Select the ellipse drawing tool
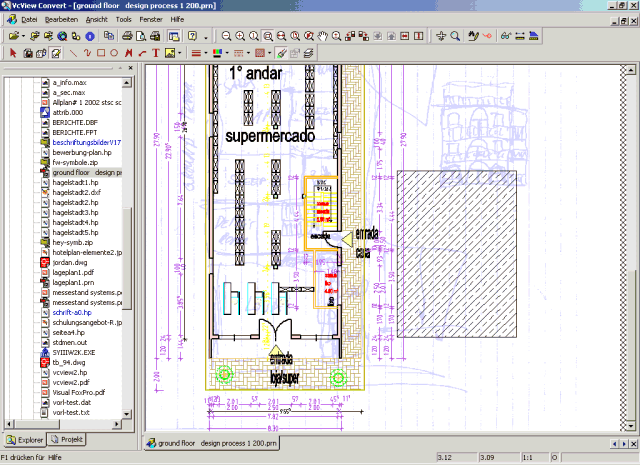 coord(113,52)
